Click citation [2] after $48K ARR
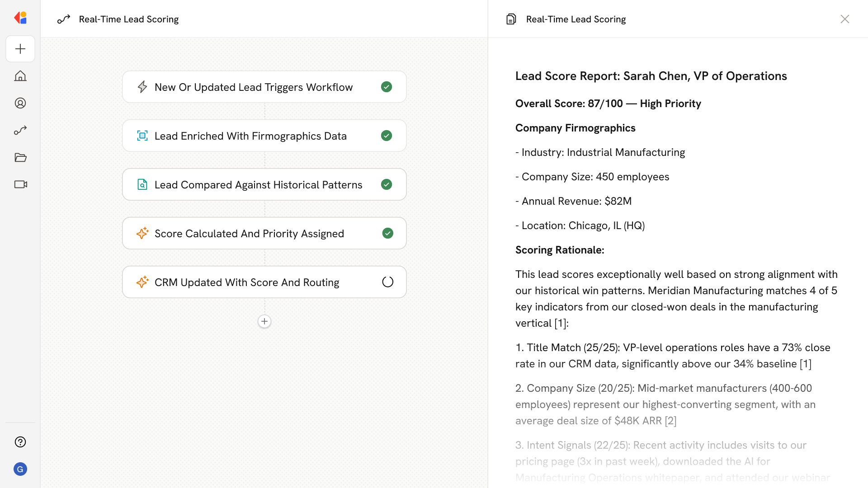 pos(670,421)
